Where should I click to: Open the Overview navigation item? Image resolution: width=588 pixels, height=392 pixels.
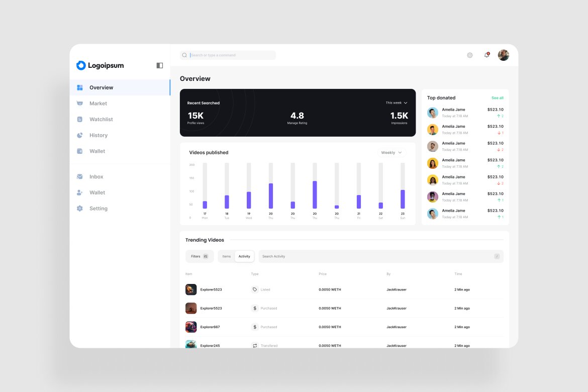coord(101,87)
